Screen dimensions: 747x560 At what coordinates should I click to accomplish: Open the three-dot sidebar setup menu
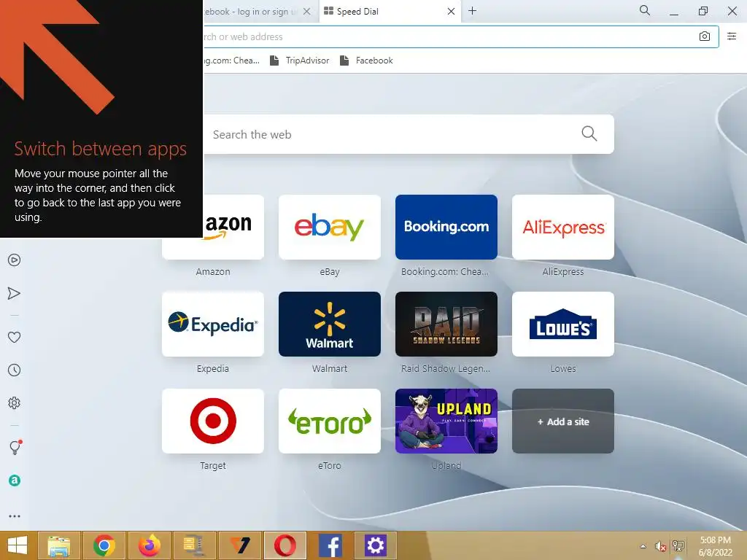[x=15, y=516]
